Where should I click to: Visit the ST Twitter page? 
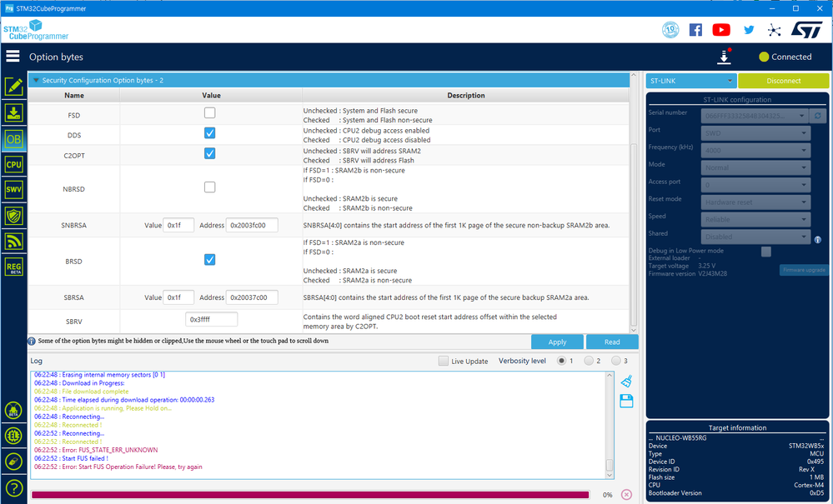[x=749, y=30]
